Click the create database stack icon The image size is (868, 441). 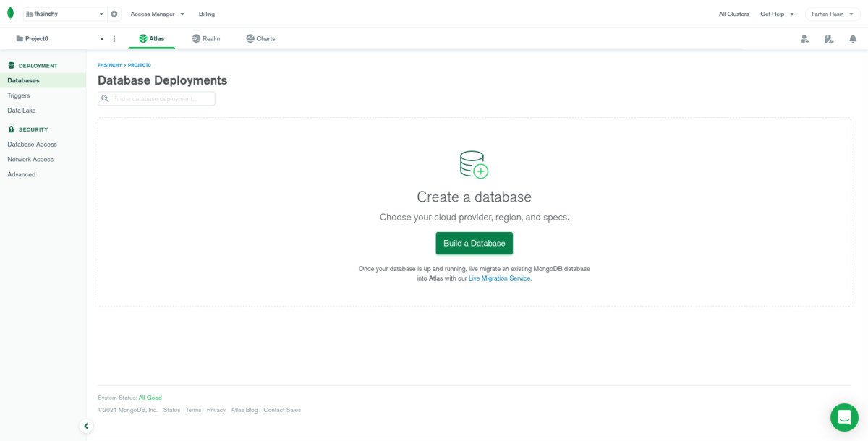tap(474, 164)
